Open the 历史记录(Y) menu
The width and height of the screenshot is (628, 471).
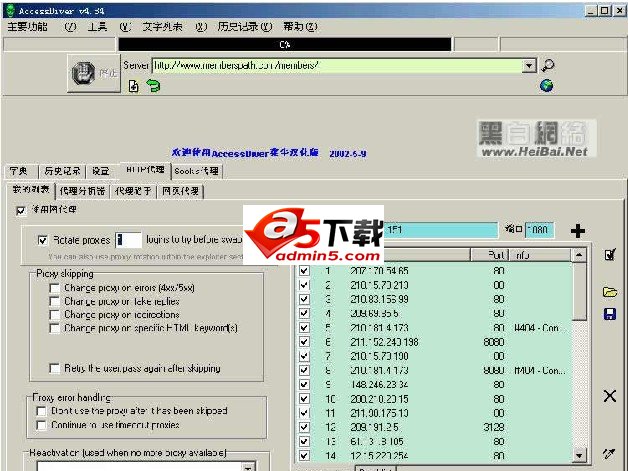tap(245, 27)
